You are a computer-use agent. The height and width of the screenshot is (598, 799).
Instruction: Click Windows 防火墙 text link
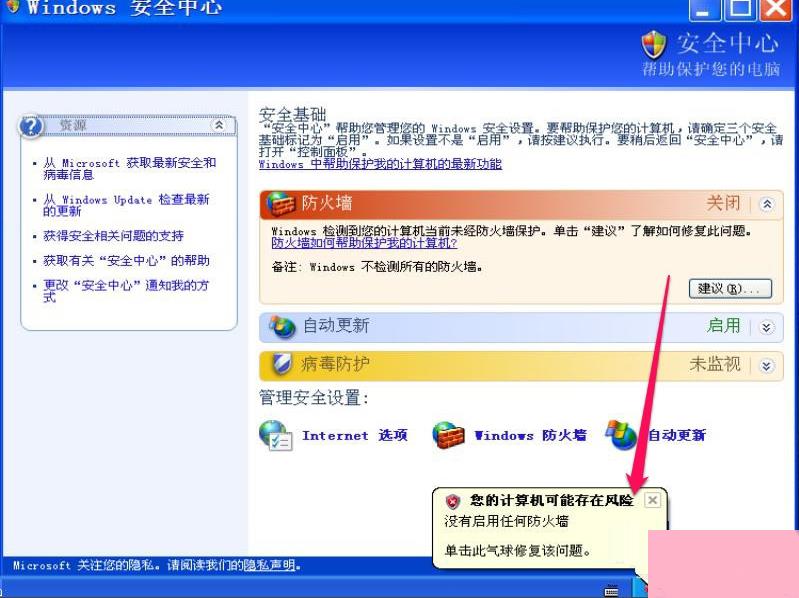pyautogui.click(x=530, y=436)
